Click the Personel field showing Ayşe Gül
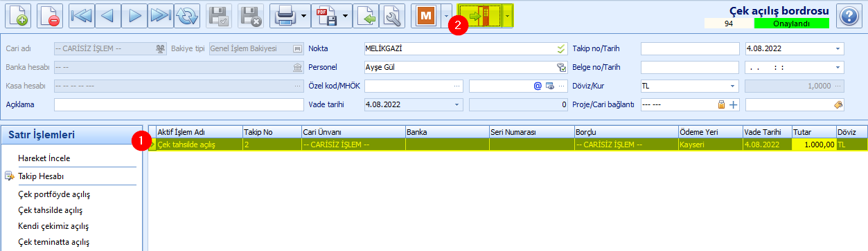Image resolution: width=868 pixels, height=251 pixels. click(x=466, y=67)
